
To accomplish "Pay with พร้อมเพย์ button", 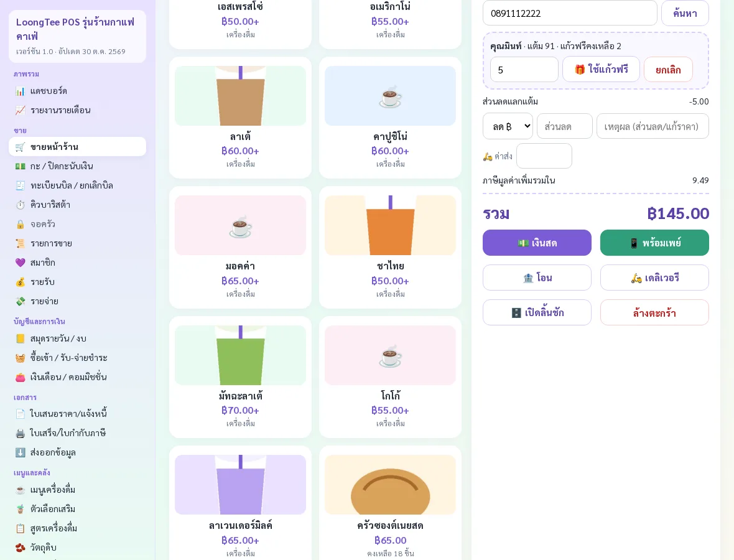I will point(654,243).
